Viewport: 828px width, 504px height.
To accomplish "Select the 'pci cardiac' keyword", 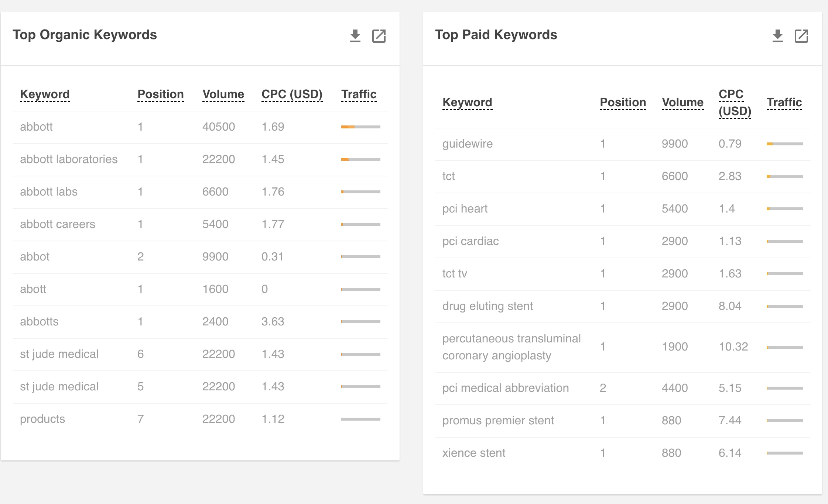I will pyautogui.click(x=471, y=241).
